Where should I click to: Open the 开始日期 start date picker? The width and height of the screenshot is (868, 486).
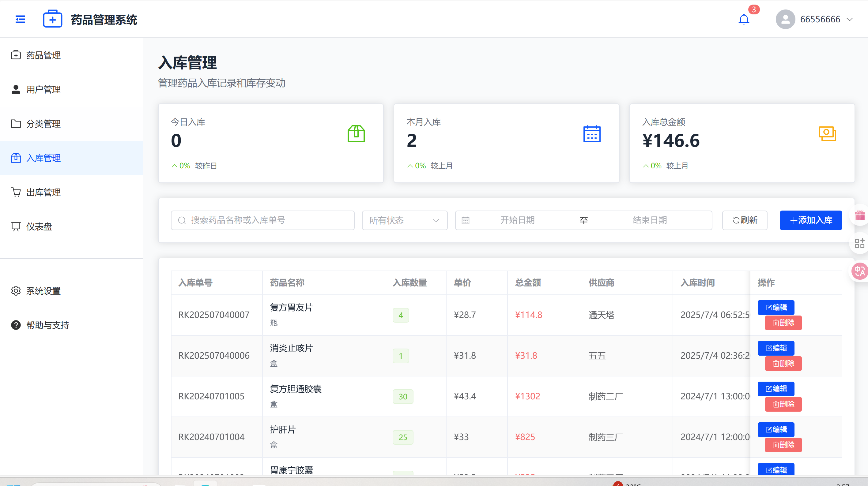point(517,220)
